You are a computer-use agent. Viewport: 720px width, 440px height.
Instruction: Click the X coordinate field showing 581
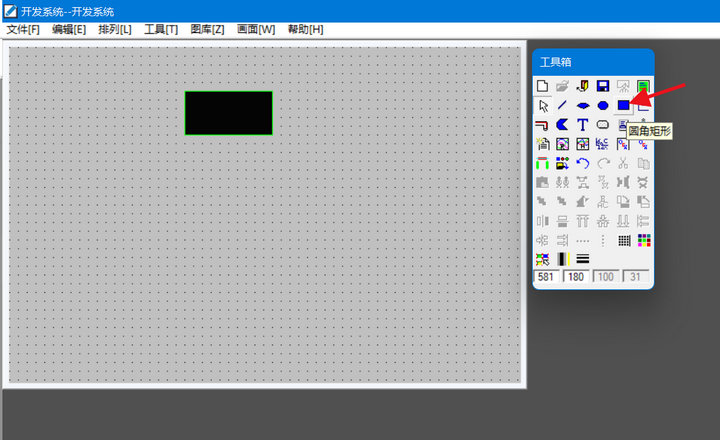click(547, 277)
